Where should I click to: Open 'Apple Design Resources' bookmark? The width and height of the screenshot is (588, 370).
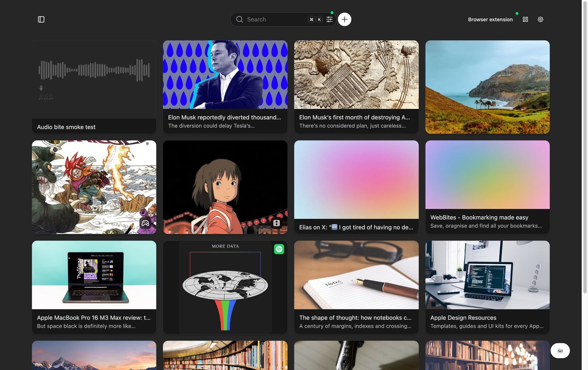[x=463, y=317]
